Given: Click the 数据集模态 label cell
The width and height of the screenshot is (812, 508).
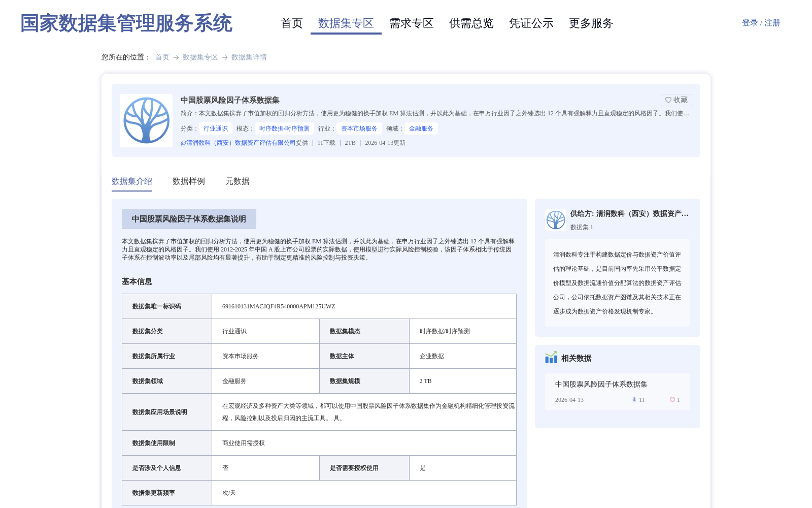Looking at the screenshot, I should [x=364, y=331].
